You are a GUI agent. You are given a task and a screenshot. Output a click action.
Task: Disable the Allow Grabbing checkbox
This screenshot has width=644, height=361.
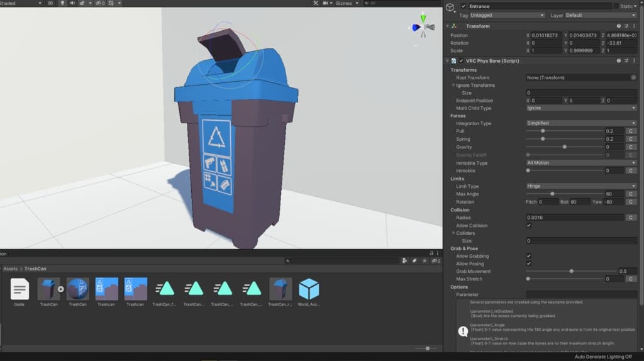coord(528,256)
